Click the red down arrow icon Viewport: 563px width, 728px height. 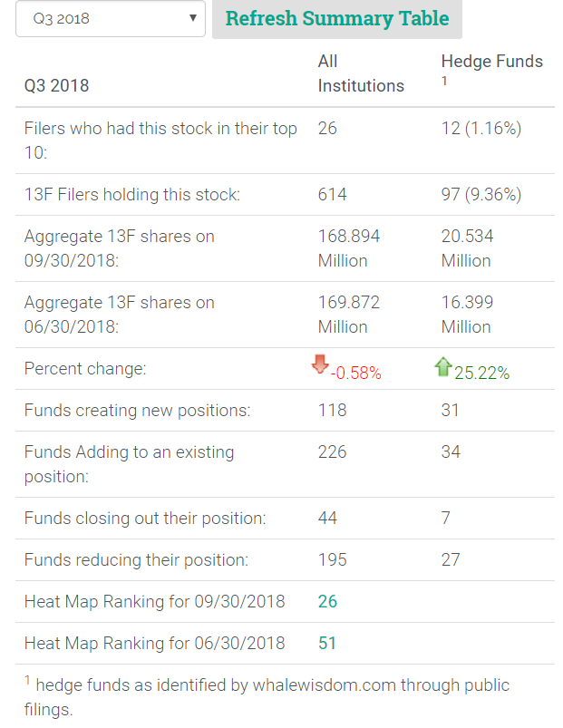tap(320, 365)
